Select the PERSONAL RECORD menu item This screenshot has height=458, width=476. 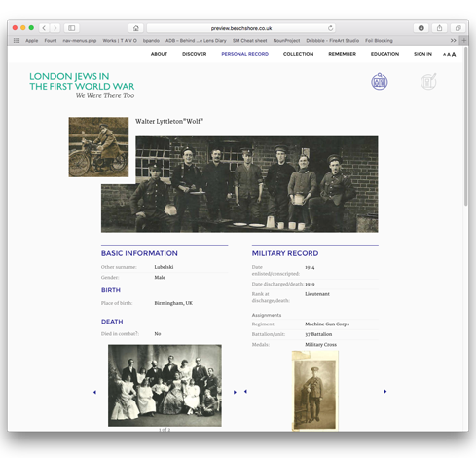(245, 54)
